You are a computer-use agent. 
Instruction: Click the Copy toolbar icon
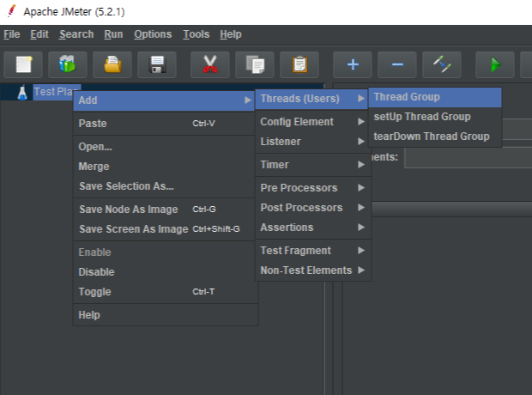coord(255,64)
